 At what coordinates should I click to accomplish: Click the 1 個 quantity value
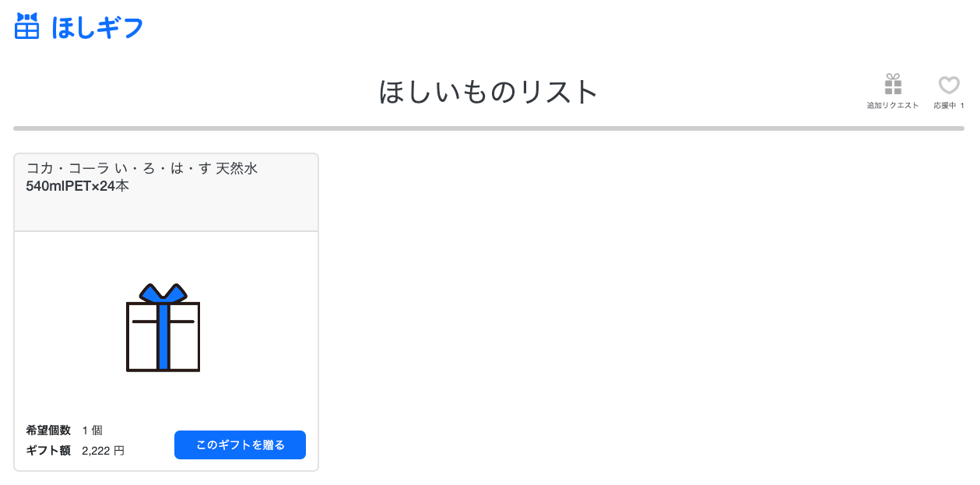tap(92, 430)
